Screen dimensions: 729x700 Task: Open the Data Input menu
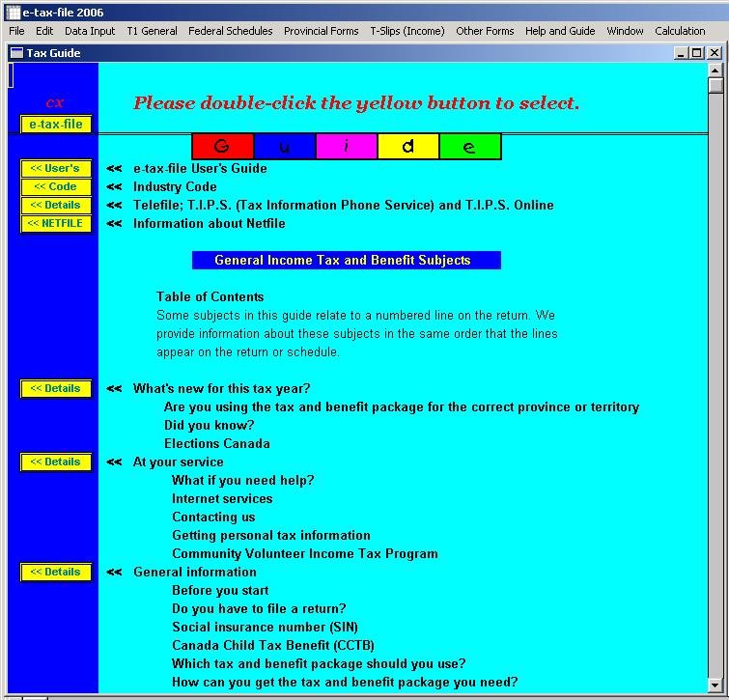[x=90, y=31]
